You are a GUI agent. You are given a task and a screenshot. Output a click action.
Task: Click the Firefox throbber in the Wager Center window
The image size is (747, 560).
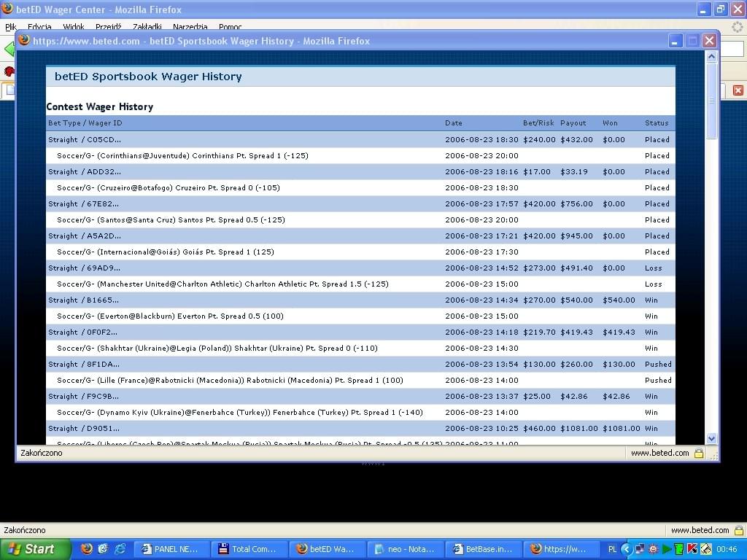coord(738,27)
